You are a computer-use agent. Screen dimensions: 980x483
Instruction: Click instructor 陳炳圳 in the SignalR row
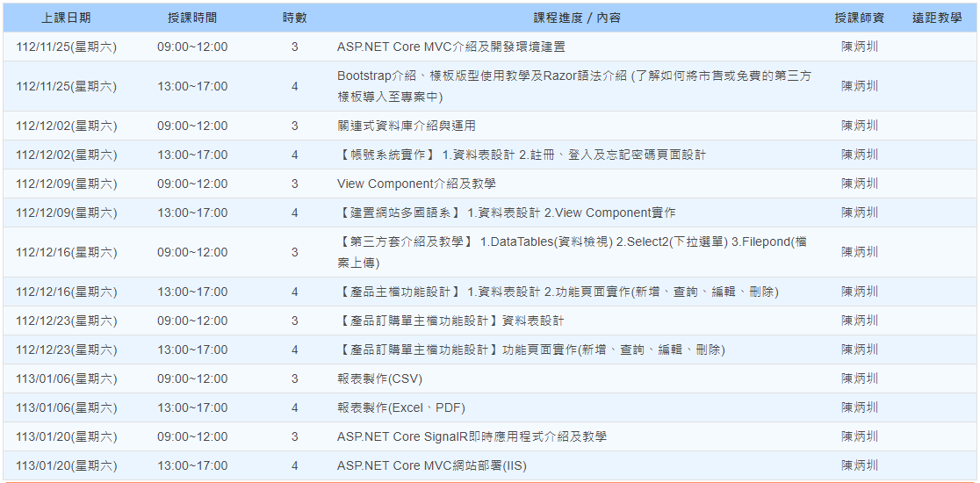[859, 436]
